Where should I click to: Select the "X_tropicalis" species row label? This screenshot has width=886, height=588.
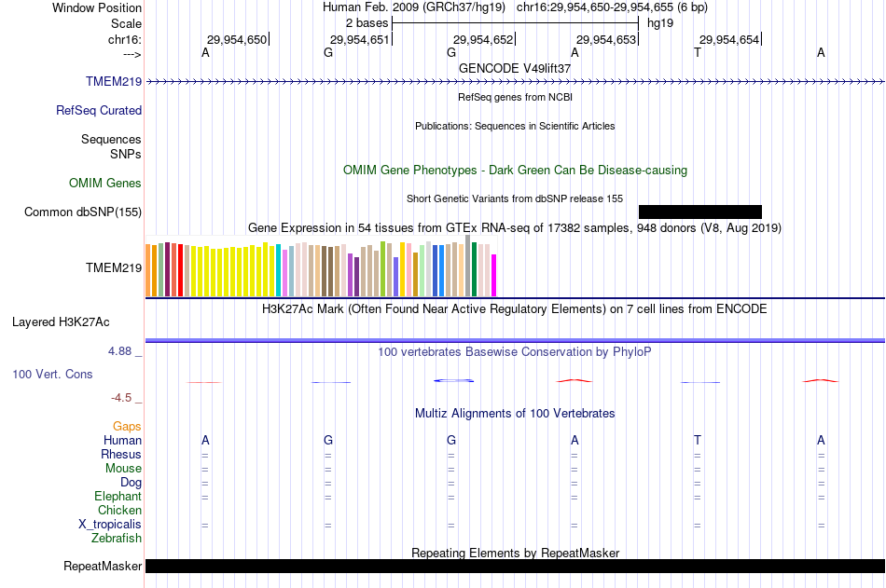point(110,525)
